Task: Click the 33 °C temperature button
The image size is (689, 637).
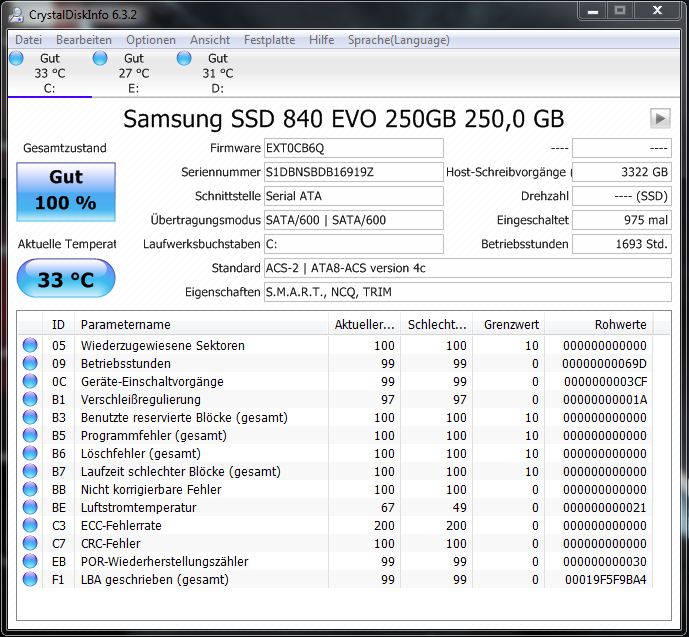Action: (x=66, y=279)
